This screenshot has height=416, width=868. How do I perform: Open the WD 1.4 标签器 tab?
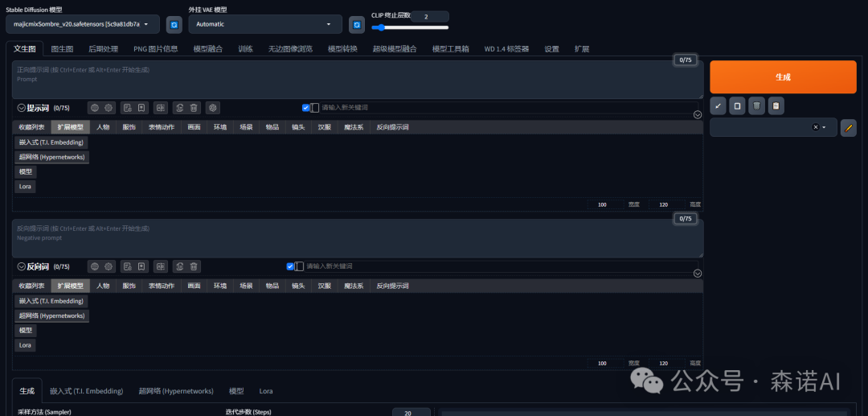tap(506, 49)
